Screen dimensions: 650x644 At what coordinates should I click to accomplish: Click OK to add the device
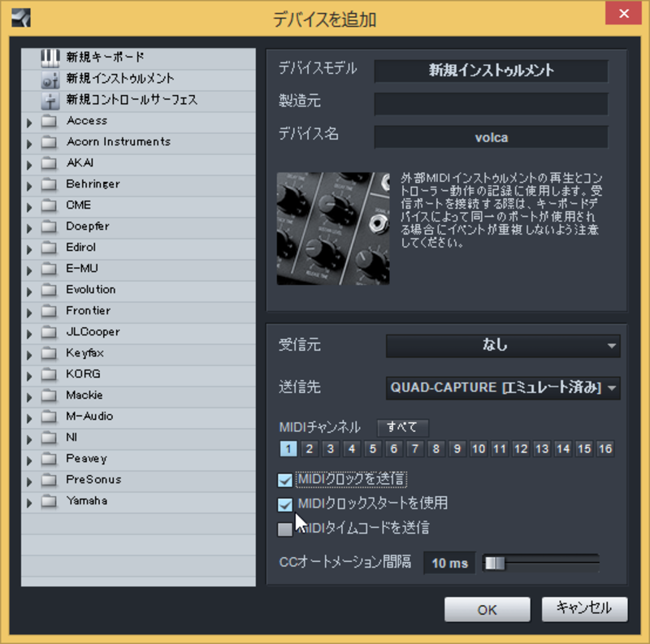coord(487,610)
